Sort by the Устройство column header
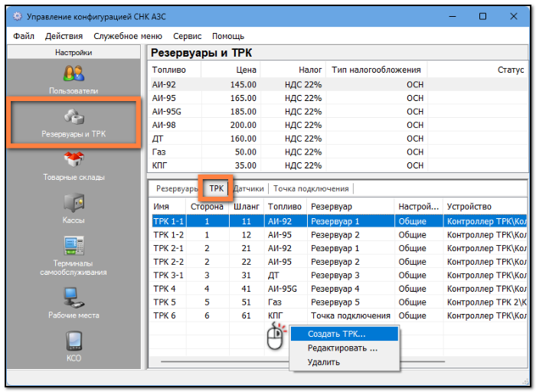Screen dimensions: 536x392 pos(485,207)
